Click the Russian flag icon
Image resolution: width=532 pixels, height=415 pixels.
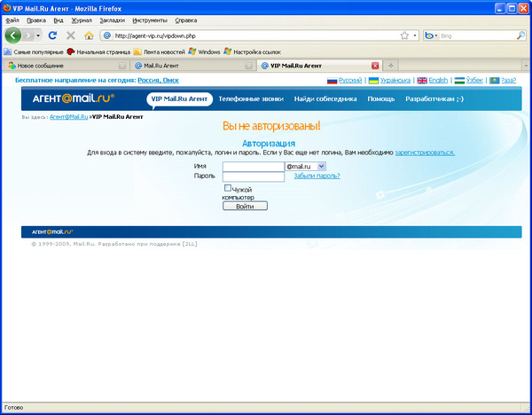(x=332, y=81)
